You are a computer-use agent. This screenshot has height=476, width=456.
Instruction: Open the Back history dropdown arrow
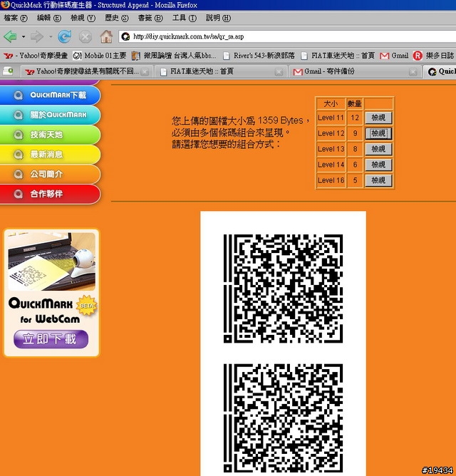(24, 37)
